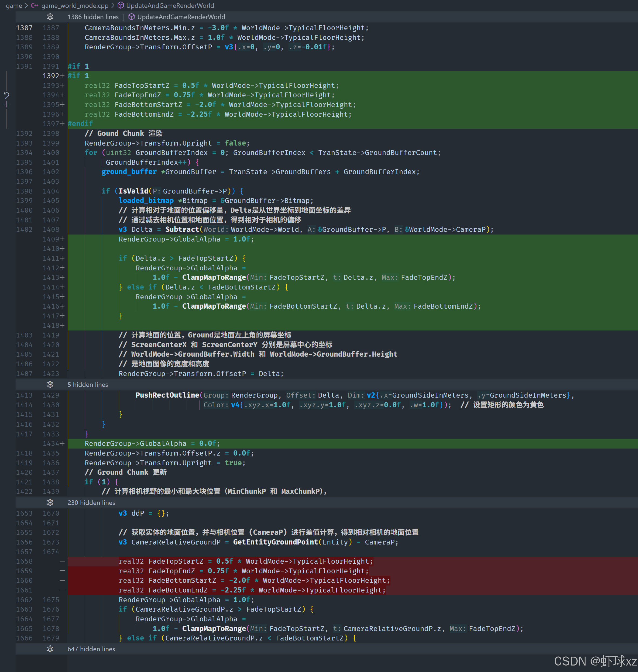Image resolution: width=638 pixels, height=672 pixels.
Task: Open the 'game' breadcrumb folder
Action: tap(14, 5)
